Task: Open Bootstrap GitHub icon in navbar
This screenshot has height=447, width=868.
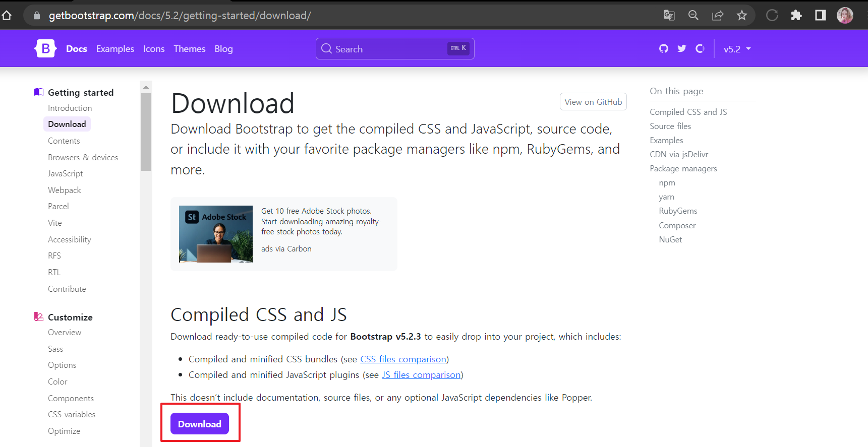Action: coord(664,48)
